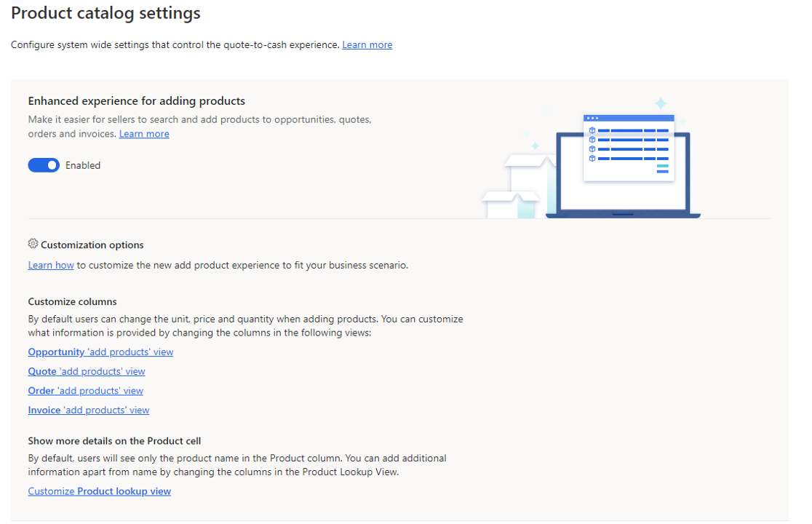This screenshot has width=812, height=524.
Task: Open Learn more link beside quote-to-cash description
Action: [x=367, y=45]
